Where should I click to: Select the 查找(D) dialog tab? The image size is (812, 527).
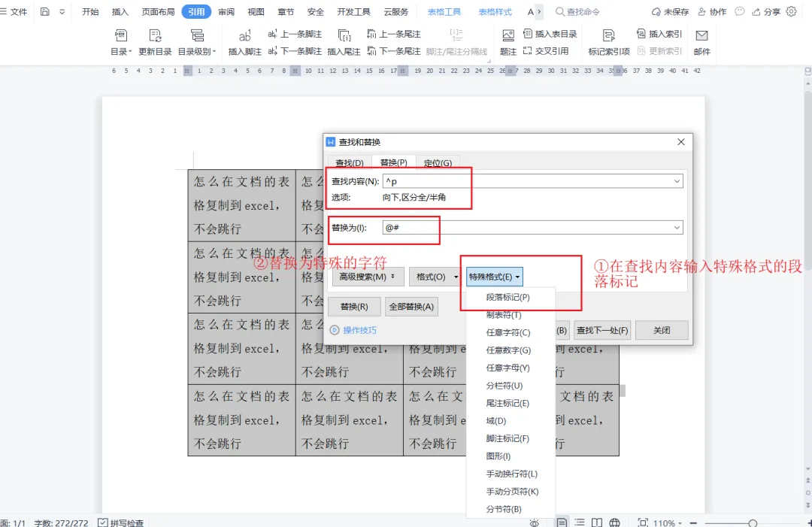tap(350, 162)
